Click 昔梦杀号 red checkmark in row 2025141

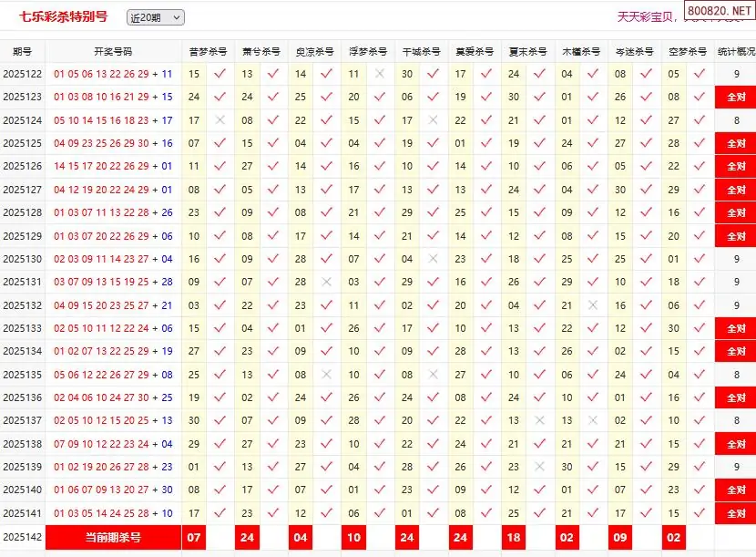coord(220,513)
